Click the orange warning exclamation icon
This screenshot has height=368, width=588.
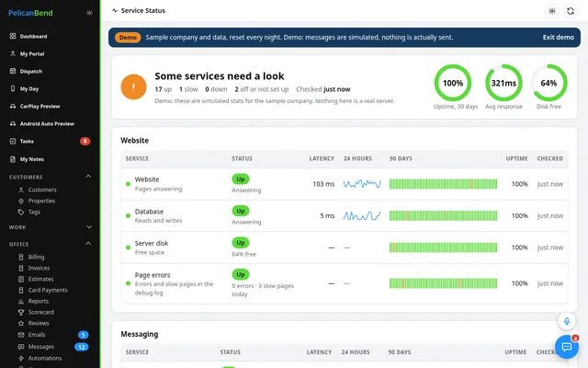133,86
